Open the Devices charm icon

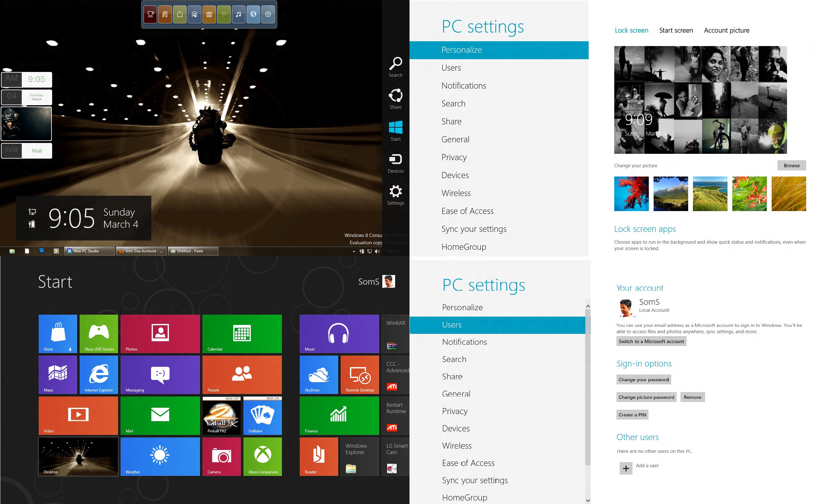[395, 163]
